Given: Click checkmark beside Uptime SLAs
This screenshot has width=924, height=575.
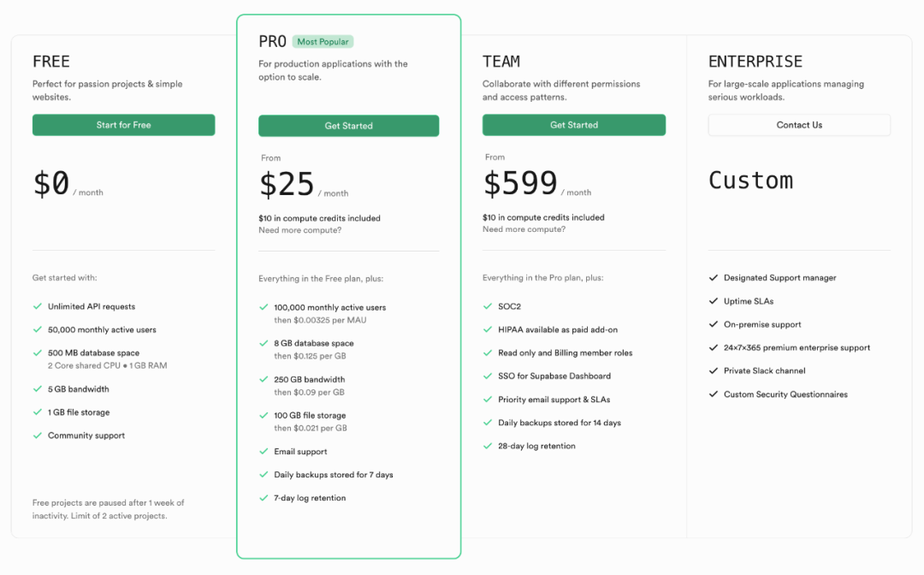Looking at the screenshot, I should pos(714,301).
